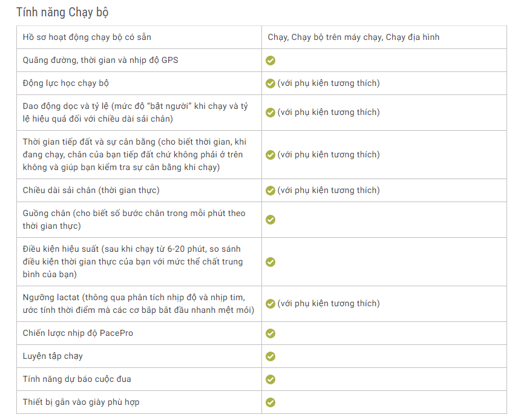Click checkmark for Thiết bị gắn vào giày
The height and width of the screenshot is (420, 518).
pyautogui.click(x=270, y=402)
